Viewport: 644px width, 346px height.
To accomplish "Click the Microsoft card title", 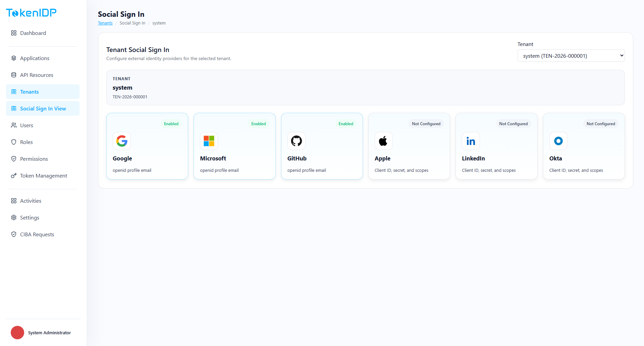I will 213,158.
